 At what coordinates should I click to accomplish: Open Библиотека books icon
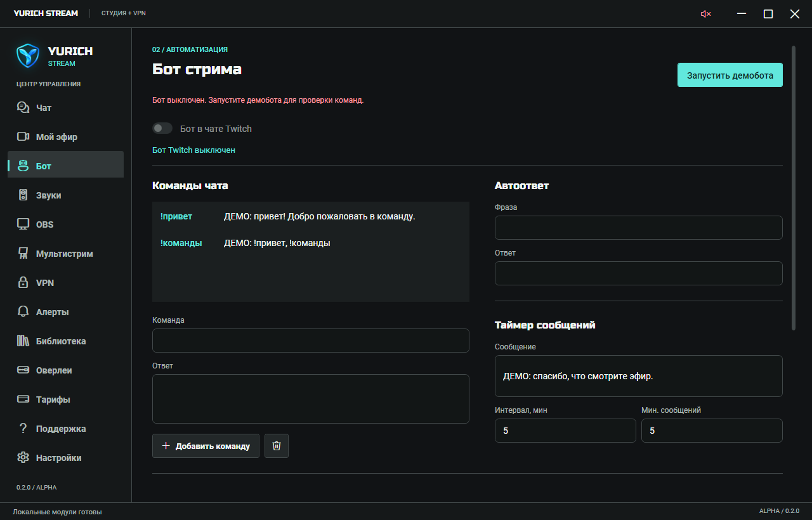(x=23, y=341)
